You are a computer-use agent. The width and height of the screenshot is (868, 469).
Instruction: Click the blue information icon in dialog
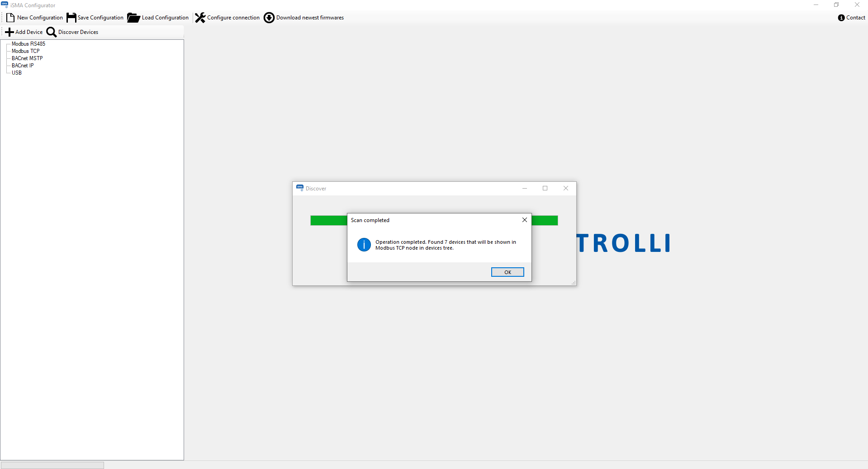point(364,245)
